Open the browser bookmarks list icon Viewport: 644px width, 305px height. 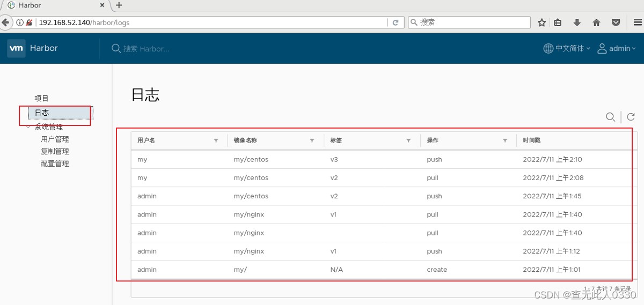(558, 23)
